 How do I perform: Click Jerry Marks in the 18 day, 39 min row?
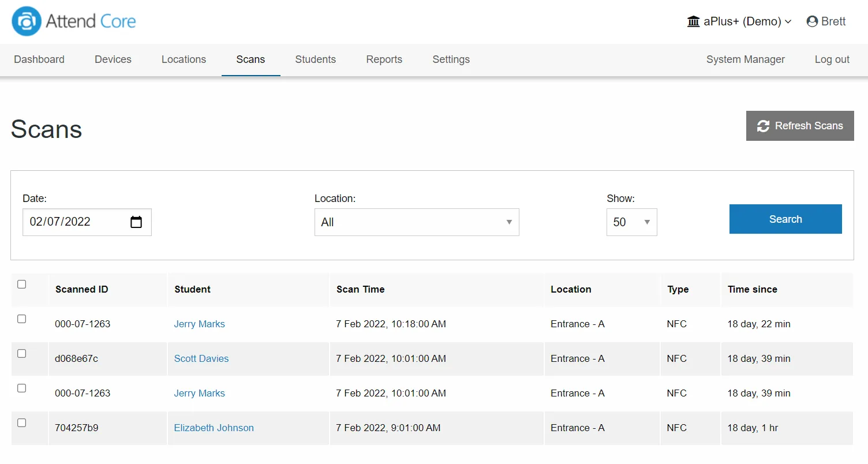point(200,393)
